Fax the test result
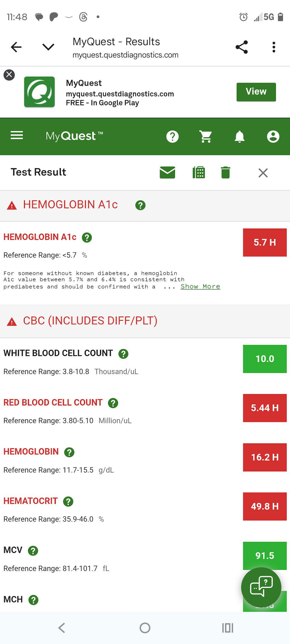Image resolution: width=290 pixels, height=644 pixels. [199, 173]
